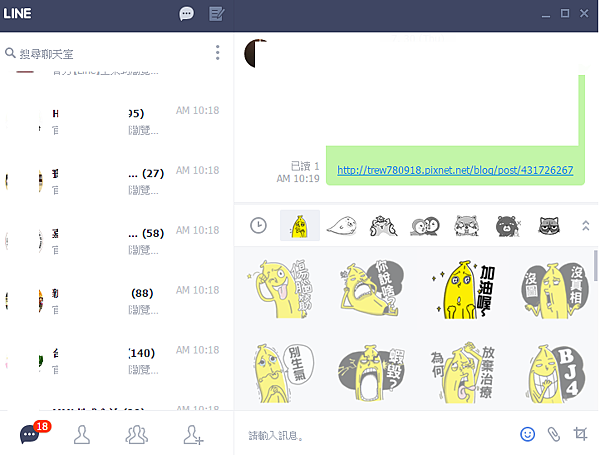Image resolution: width=600 pixels, height=455 pixels.
Task: Send the 加油喔 banana sticker
Action: 463,289
